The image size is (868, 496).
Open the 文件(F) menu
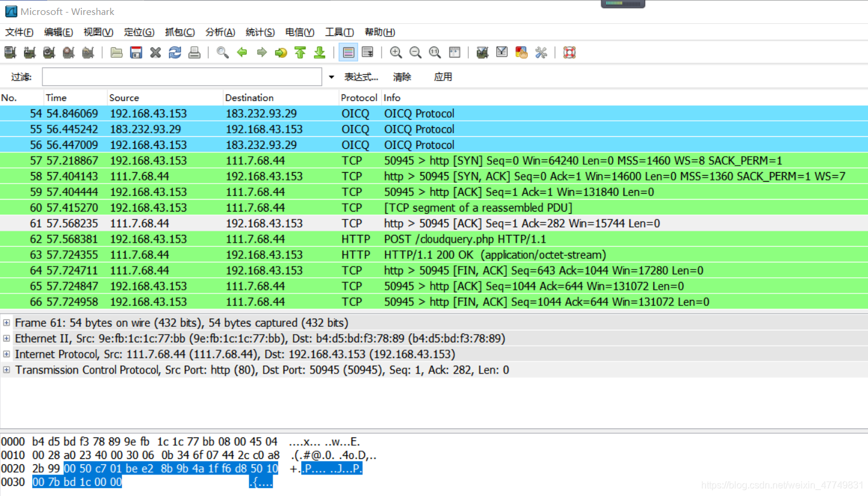[19, 32]
